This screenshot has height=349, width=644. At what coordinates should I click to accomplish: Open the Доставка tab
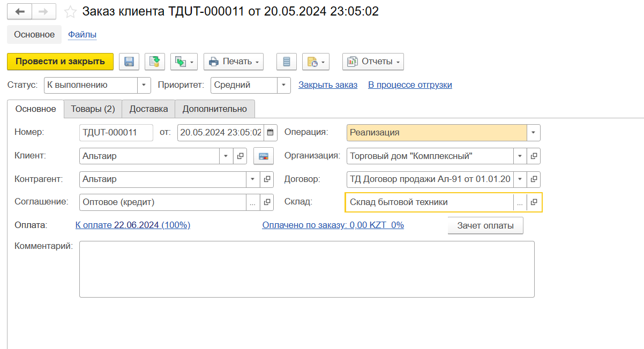[148, 109]
